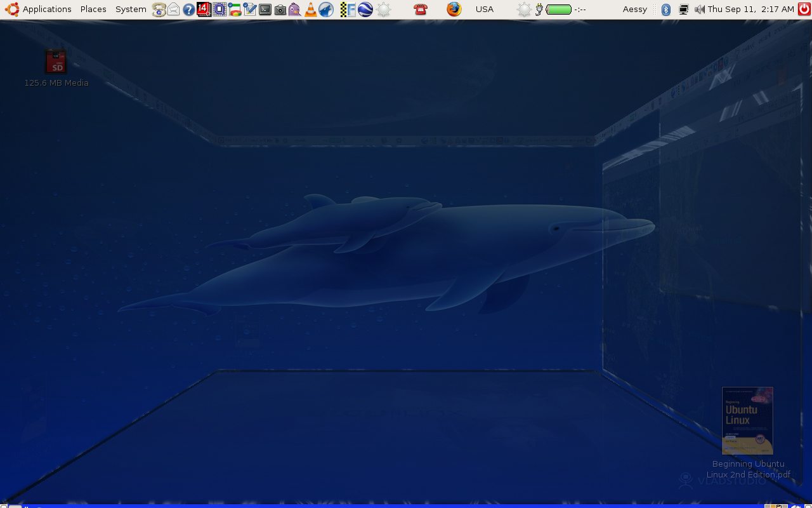Open the Applications menu

pos(47,9)
